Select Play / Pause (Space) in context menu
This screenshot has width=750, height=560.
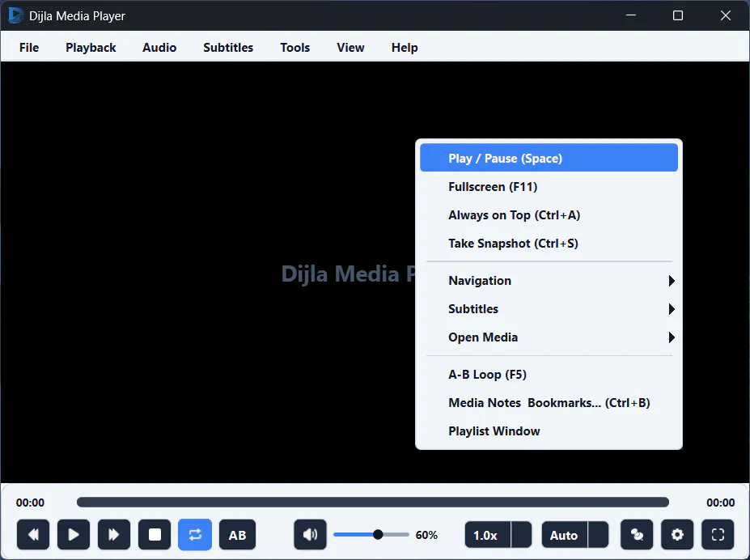point(549,159)
